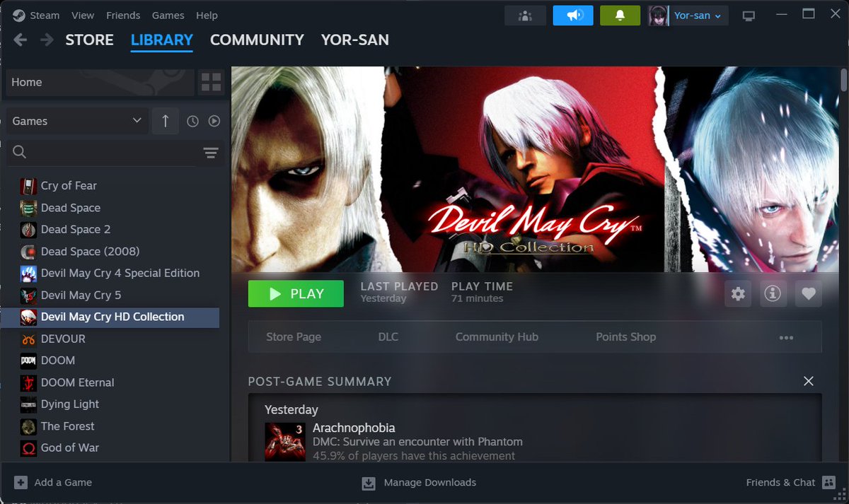The image size is (849, 504).
Task: Open the green notifications bell button
Action: tap(620, 16)
